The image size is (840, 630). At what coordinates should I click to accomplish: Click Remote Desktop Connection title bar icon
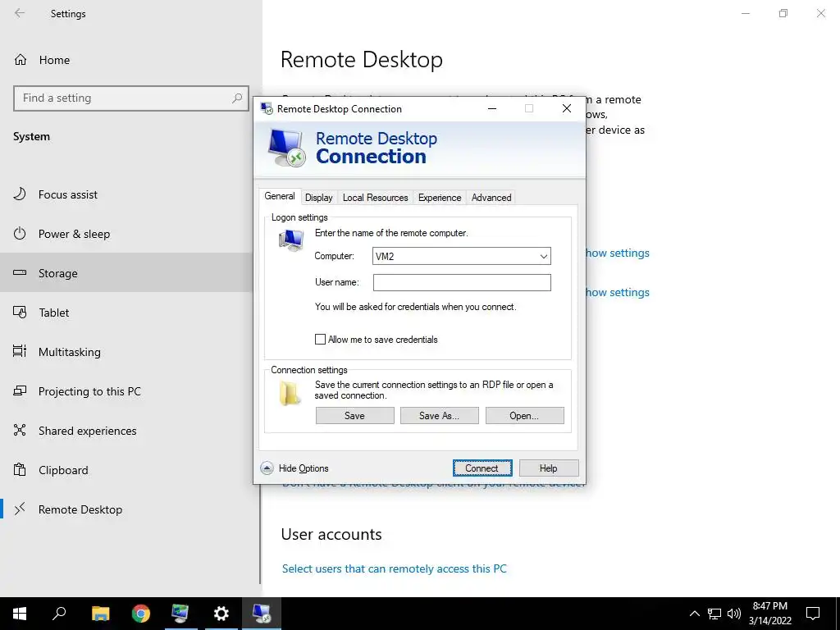267,108
